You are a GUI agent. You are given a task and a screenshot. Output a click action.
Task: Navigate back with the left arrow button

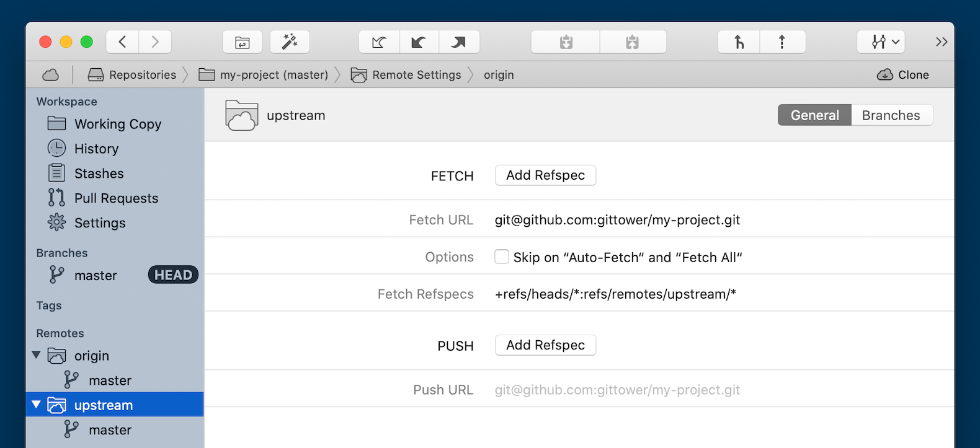123,42
